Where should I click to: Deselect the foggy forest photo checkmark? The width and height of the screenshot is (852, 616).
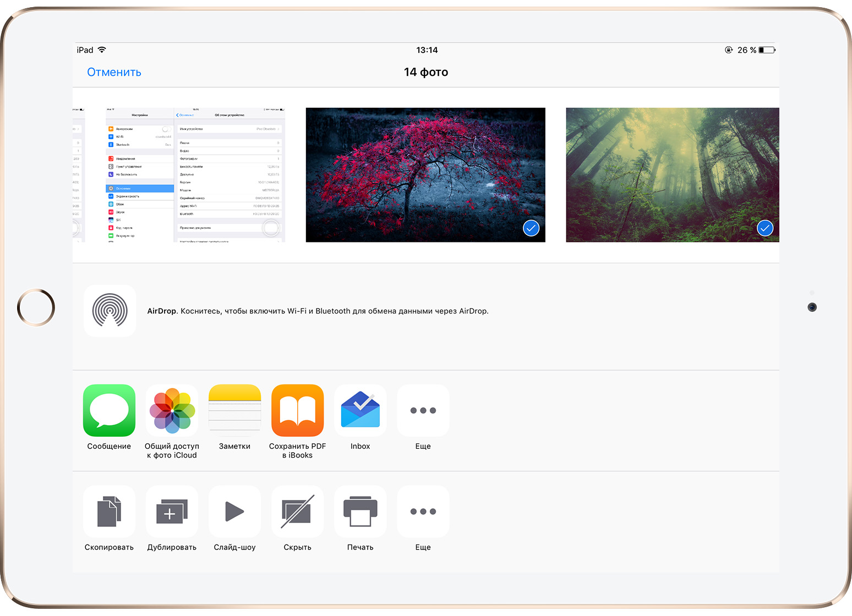pos(765,228)
